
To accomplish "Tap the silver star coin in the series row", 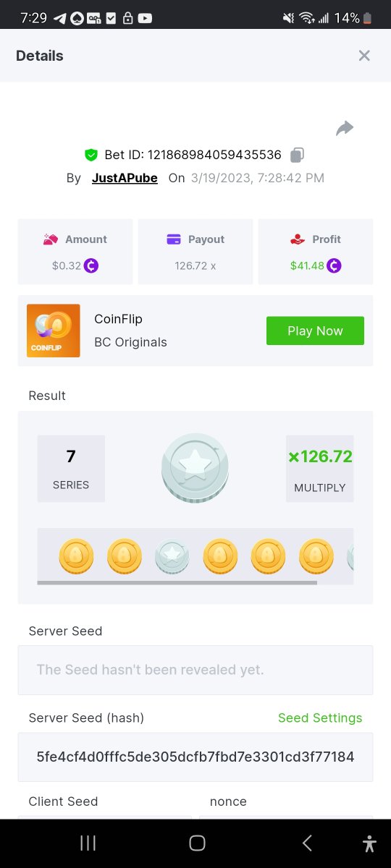I will (172, 557).
